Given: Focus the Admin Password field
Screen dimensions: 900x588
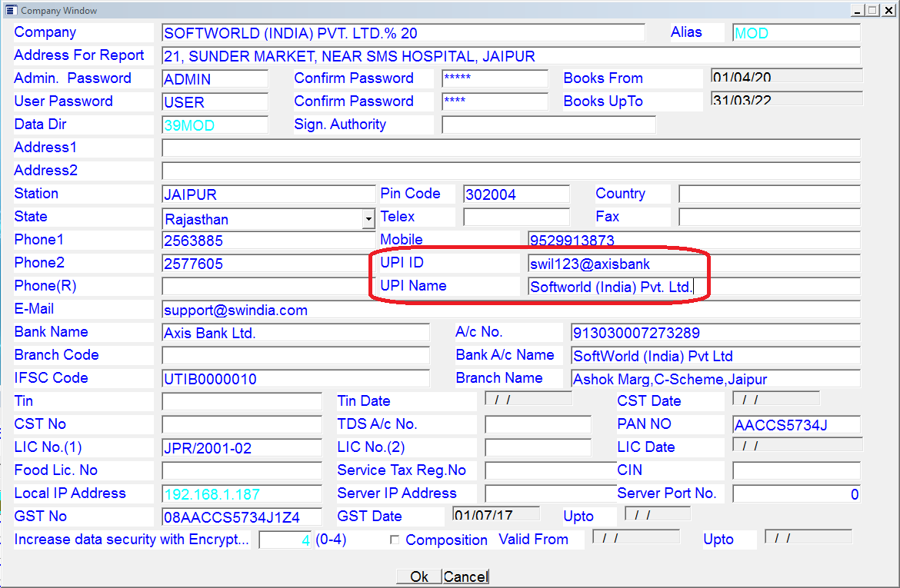Looking at the screenshot, I should (x=215, y=78).
